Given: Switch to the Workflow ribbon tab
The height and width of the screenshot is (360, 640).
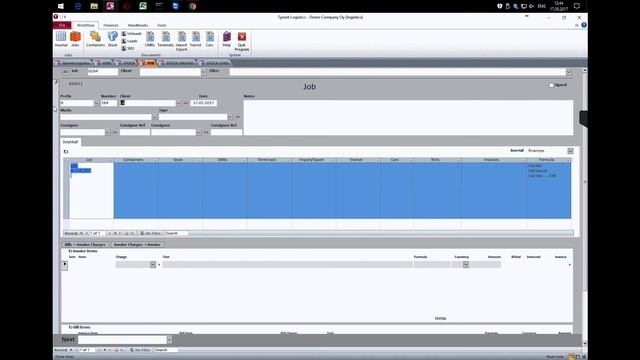Looking at the screenshot, I should [x=85, y=25].
